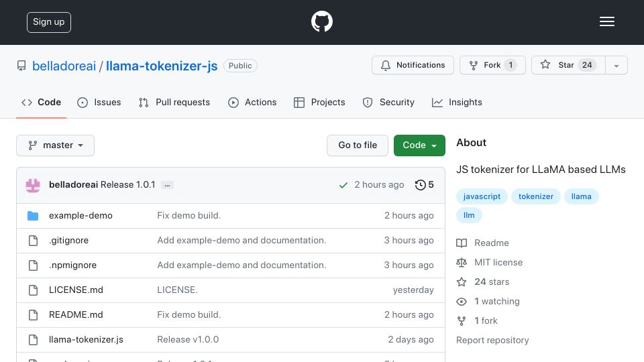Screen dimensions: 644x362
Task: Select the llm topic tag
Action: tap(469, 215)
